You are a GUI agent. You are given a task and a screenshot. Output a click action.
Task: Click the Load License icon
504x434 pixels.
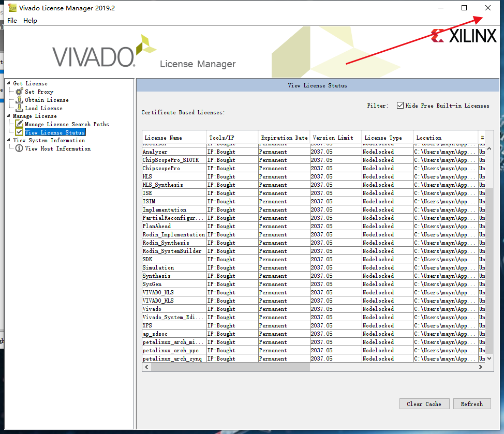[19, 108]
